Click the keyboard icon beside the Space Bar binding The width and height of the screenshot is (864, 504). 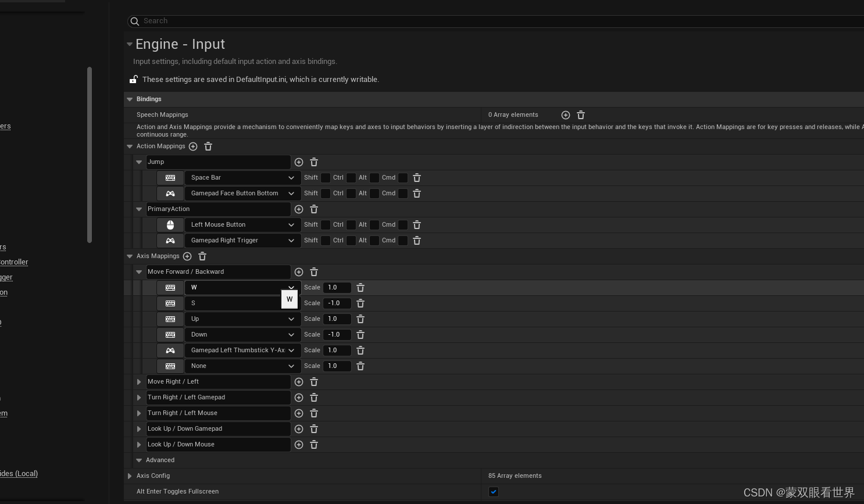coord(170,177)
